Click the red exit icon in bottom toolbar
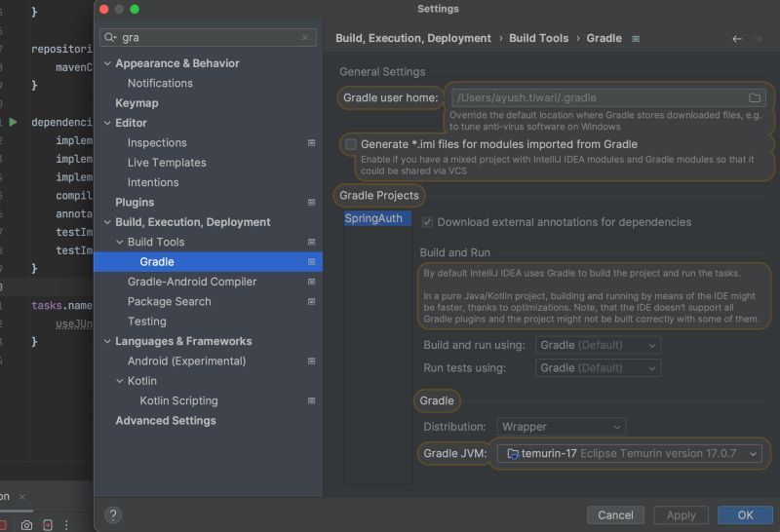Screen dimensions: 780x532 coord(47,525)
